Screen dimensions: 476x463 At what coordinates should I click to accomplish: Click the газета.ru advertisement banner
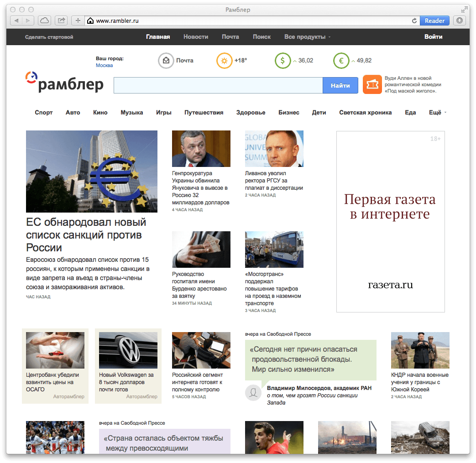(390, 222)
